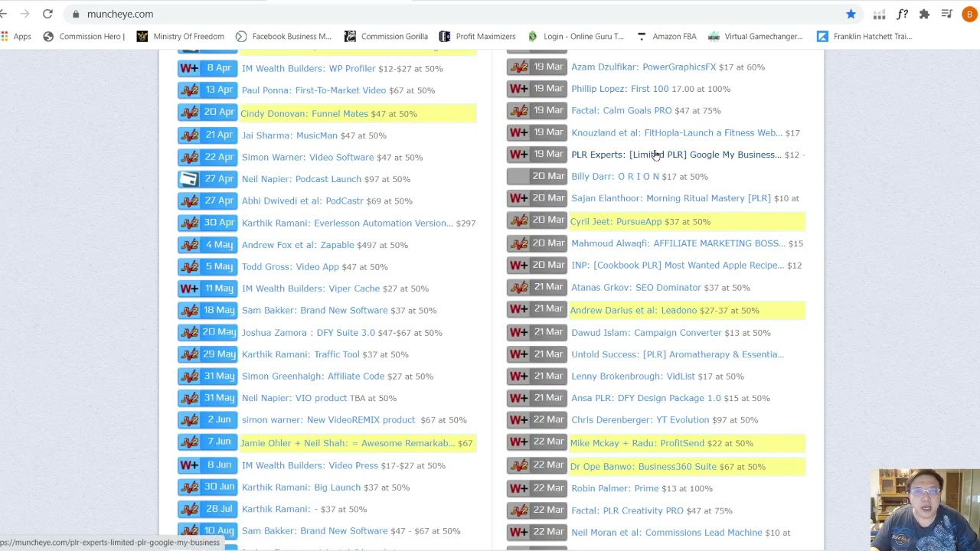Open the Commission Gorilla bookmark
The height and width of the screenshot is (551, 980).
pyautogui.click(x=387, y=36)
